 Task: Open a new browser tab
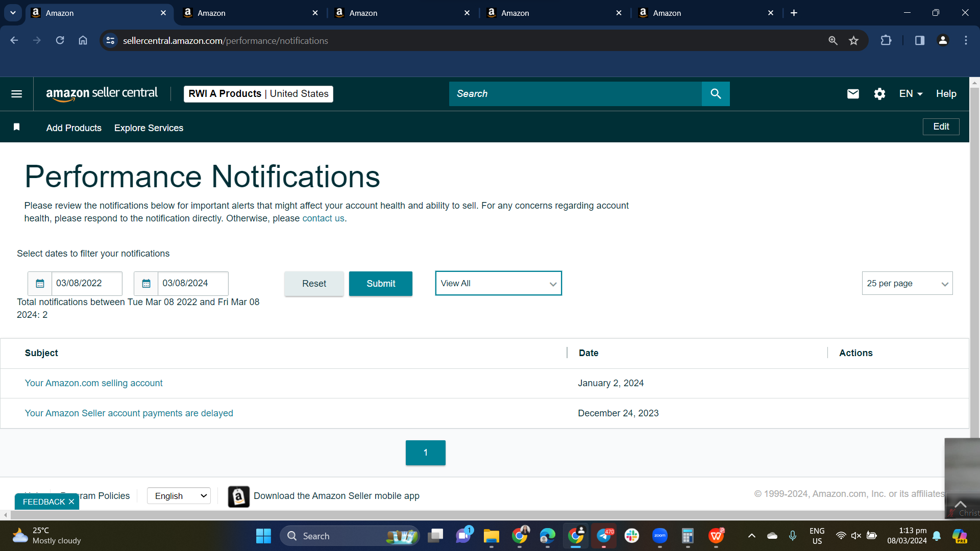pyautogui.click(x=794, y=13)
